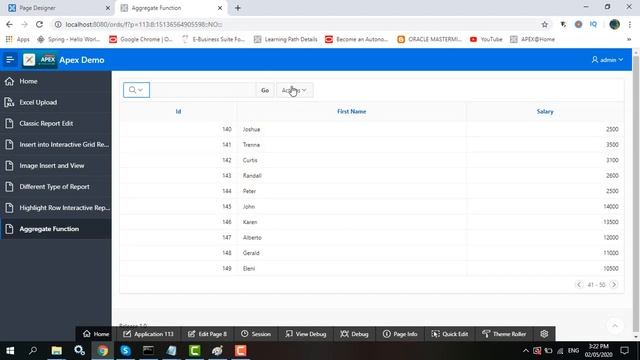This screenshot has height=360, width=640.
Task: Sort by the Id column header
Action: pos(178,111)
